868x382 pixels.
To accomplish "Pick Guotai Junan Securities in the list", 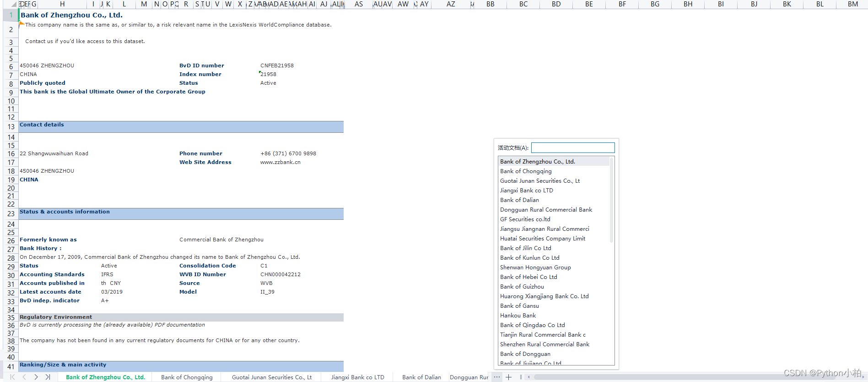I will click(554, 180).
